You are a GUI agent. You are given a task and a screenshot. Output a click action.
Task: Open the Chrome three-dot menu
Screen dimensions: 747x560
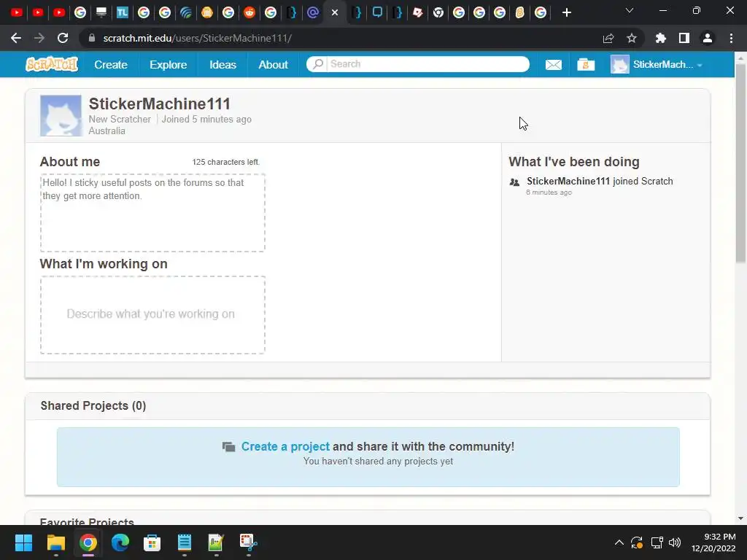(731, 38)
